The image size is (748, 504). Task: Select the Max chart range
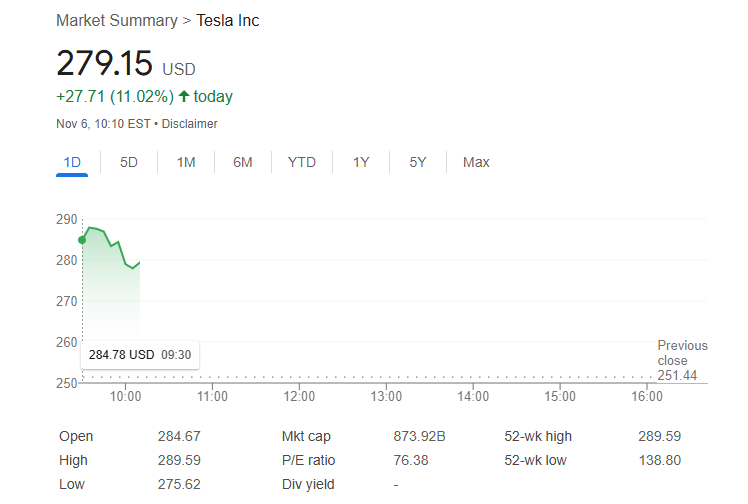tap(476, 162)
